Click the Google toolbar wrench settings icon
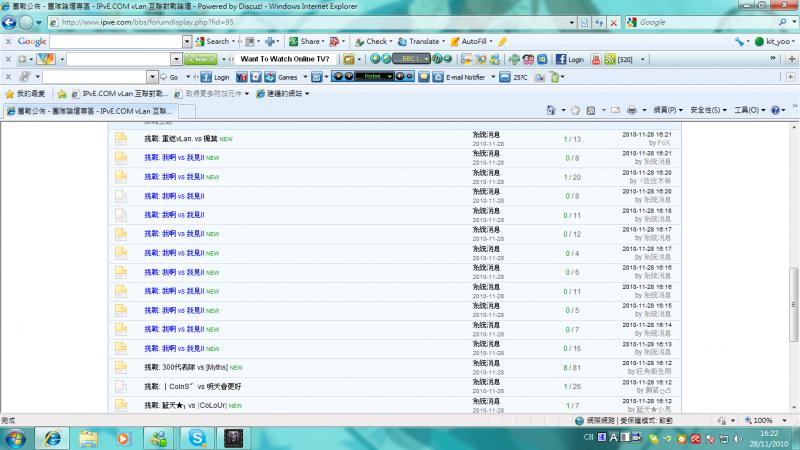This screenshot has width=800, height=450. 739,41
